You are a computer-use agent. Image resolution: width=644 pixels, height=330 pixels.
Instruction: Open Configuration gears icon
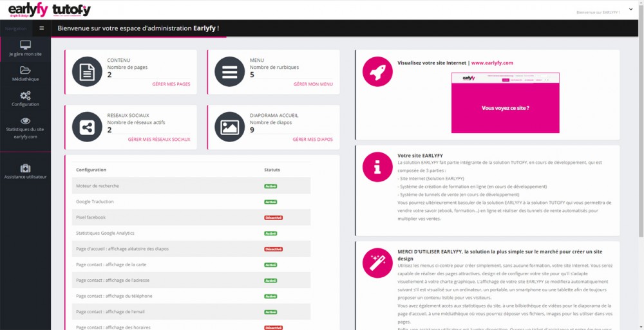26,96
